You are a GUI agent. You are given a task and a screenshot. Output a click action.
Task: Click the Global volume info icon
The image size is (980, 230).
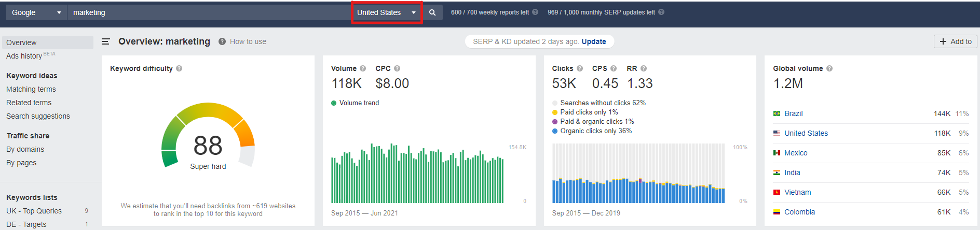coord(829,68)
